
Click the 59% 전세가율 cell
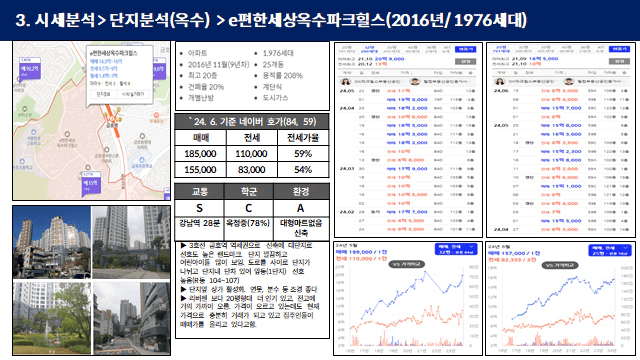[x=303, y=154]
